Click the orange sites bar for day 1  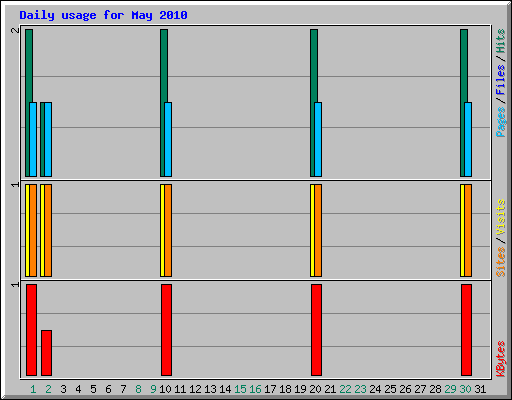(33, 230)
